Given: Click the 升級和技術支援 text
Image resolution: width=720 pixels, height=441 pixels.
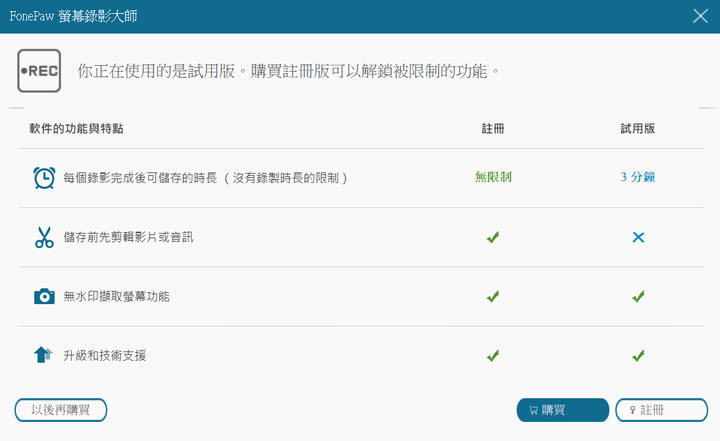Looking at the screenshot, I should [105, 356].
